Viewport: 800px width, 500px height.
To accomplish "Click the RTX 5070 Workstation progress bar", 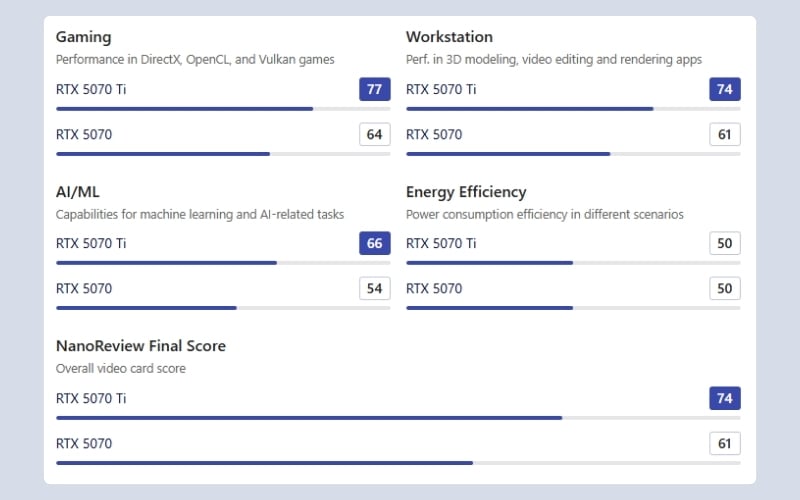I will point(573,154).
